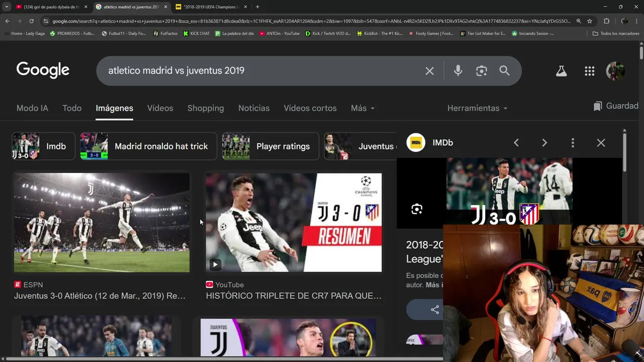
Task: Open La palabra del día bookmark
Action: [x=234, y=34]
